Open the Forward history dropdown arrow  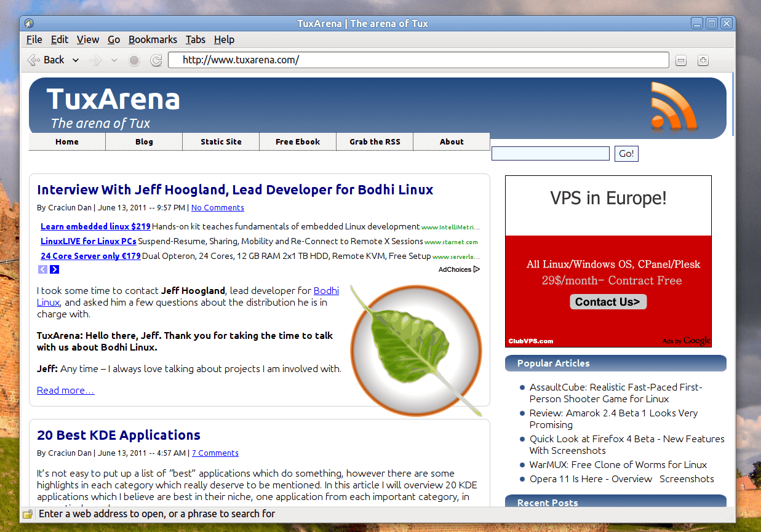click(114, 60)
